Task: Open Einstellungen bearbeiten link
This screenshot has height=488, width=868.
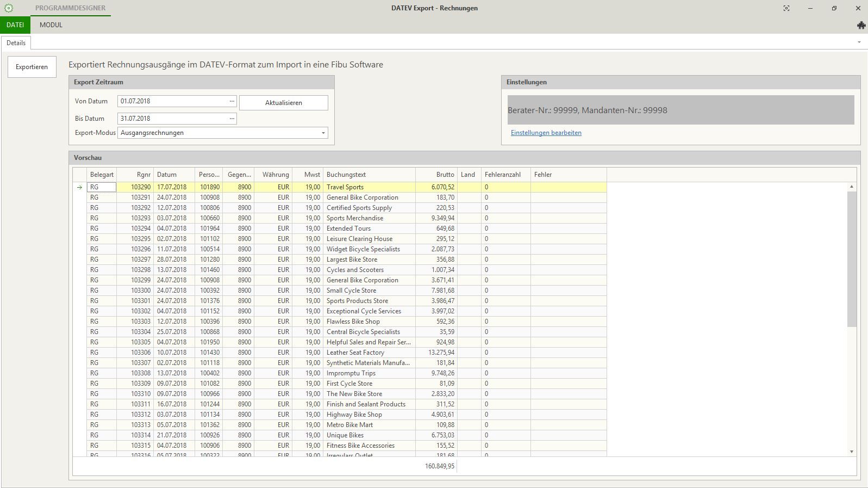Action: click(546, 133)
